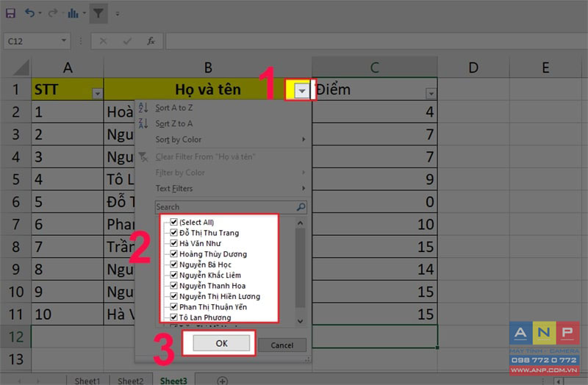
Task: Click the filter list scroll down arrow
Action: [300, 321]
